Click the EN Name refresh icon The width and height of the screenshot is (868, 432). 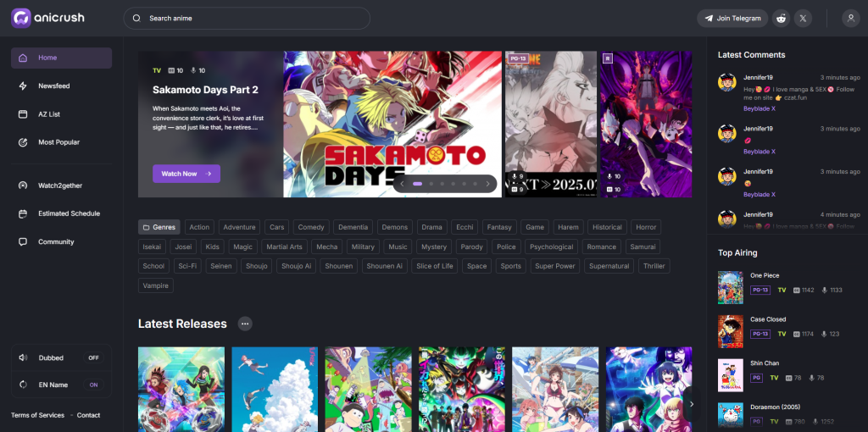coord(23,385)
